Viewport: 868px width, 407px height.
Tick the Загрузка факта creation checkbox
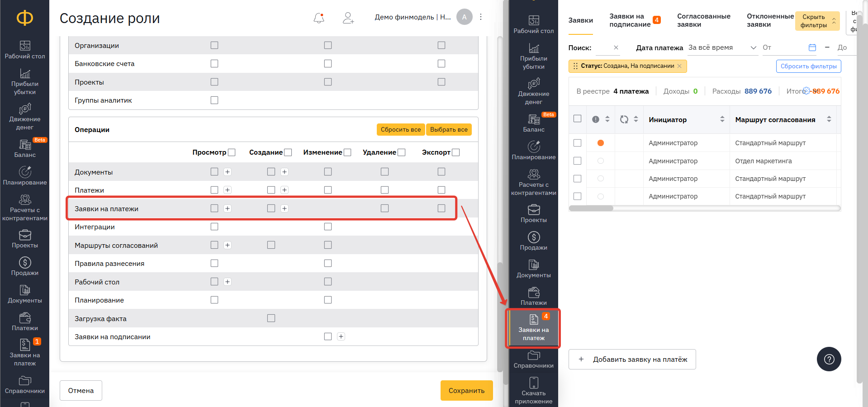(271, 318)
